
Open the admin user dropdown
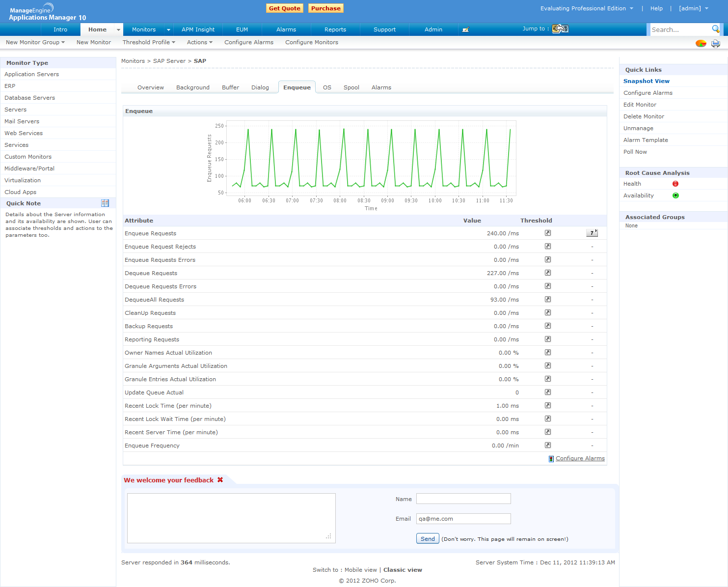pyautogui.click(x=693, y=8)
